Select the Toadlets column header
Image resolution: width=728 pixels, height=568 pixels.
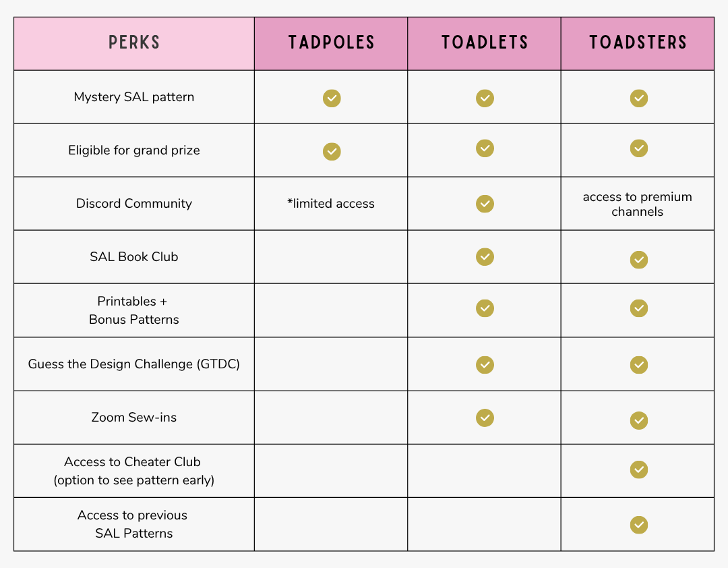[484, 43]
